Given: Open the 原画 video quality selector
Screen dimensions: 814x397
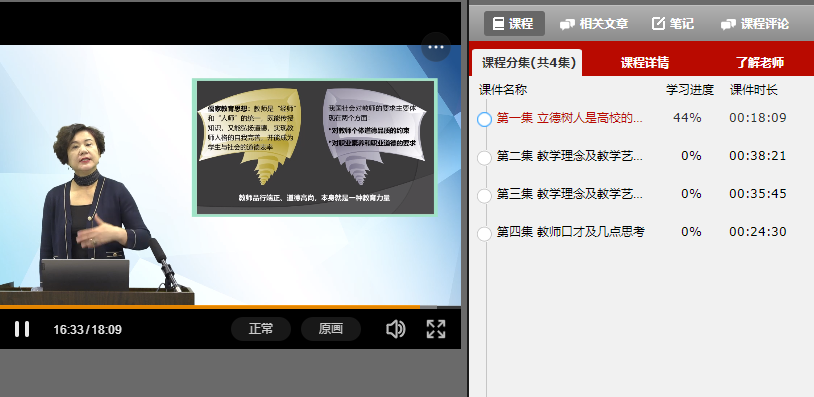Looking at the screenshot, I should [331, 329].
